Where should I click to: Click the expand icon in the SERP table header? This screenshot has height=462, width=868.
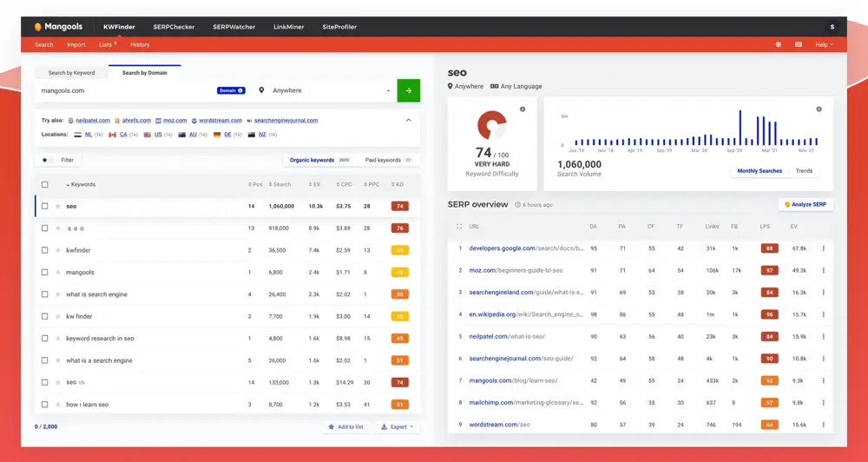pos(459,227)
